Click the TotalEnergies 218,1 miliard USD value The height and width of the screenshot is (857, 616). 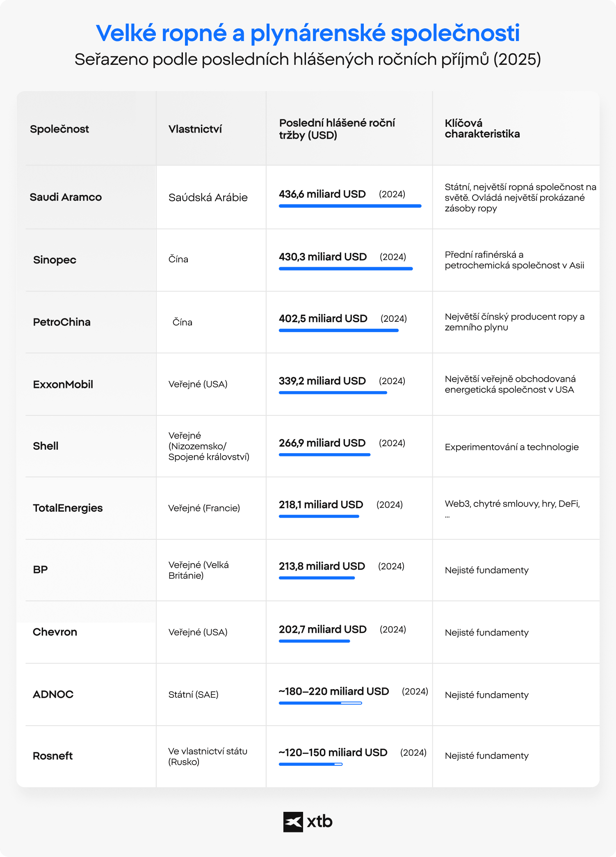coord(321,504)
